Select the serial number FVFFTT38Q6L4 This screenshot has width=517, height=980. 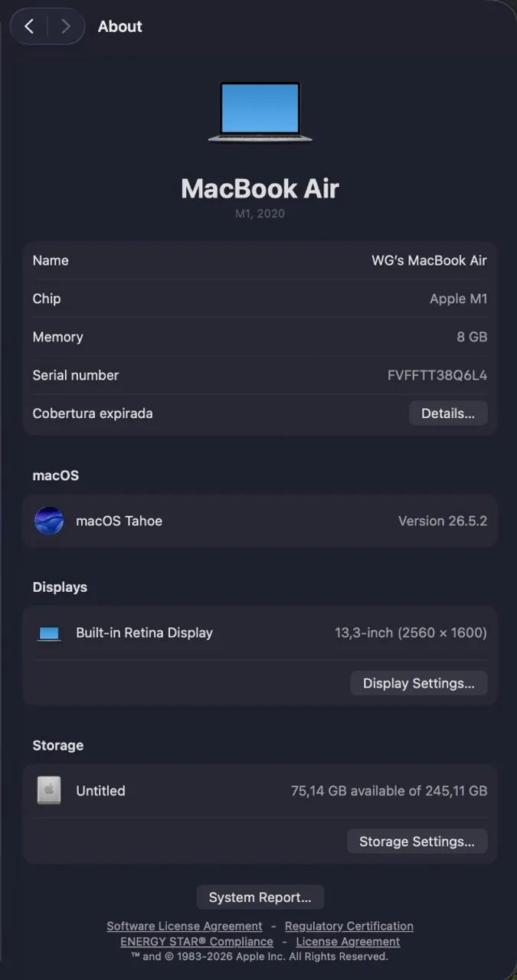tap(437, 375)
